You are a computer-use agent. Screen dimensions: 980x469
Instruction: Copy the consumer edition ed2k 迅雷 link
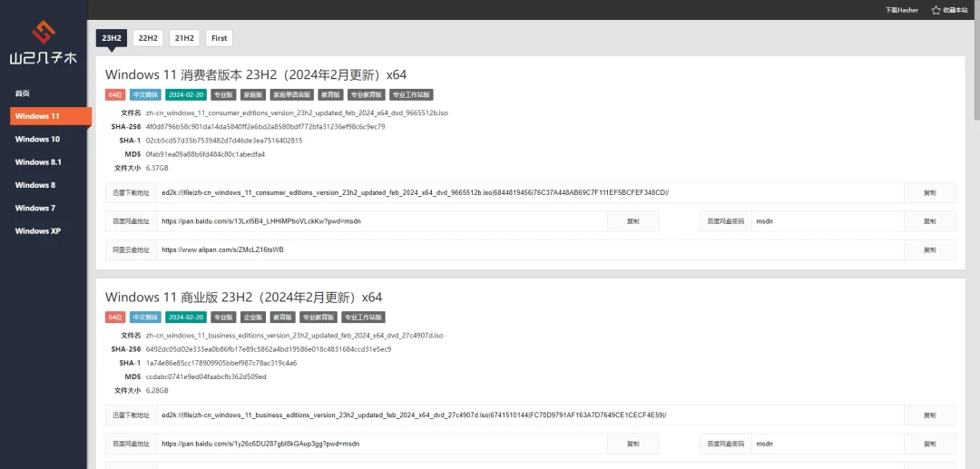click(930, 193)
